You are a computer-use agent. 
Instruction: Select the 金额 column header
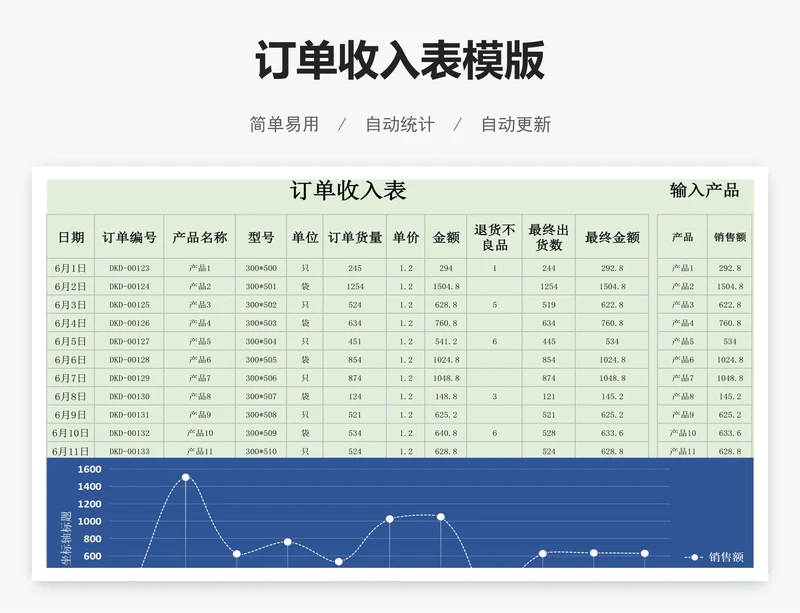click(x=446, y=237)
